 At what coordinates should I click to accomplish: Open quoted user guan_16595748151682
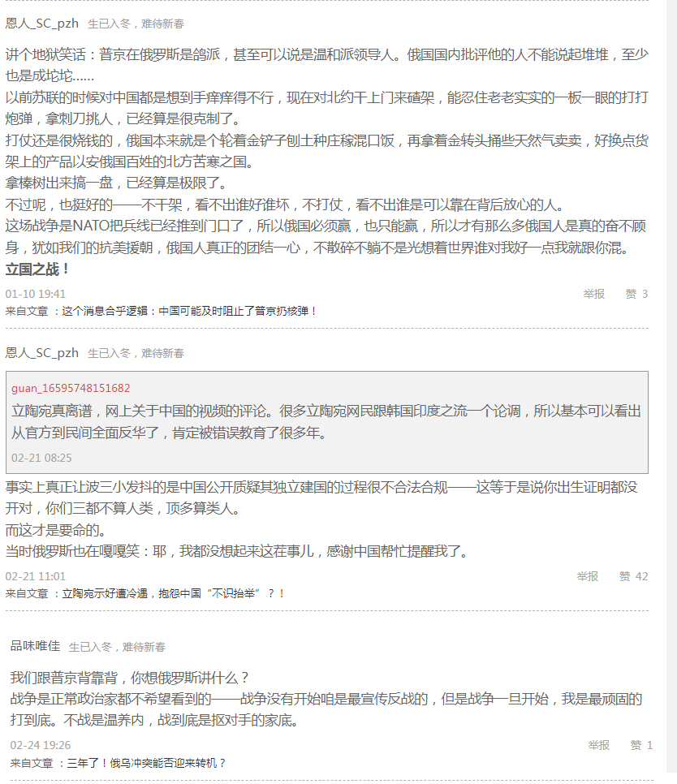(x=71, y=388)
